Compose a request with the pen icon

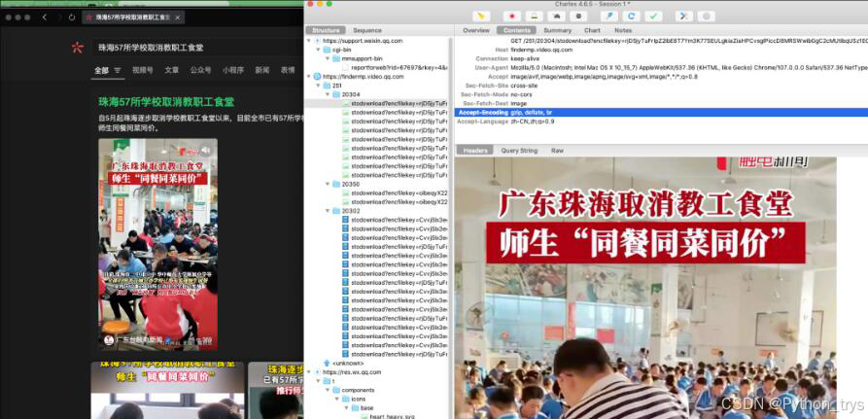[608, 17]
